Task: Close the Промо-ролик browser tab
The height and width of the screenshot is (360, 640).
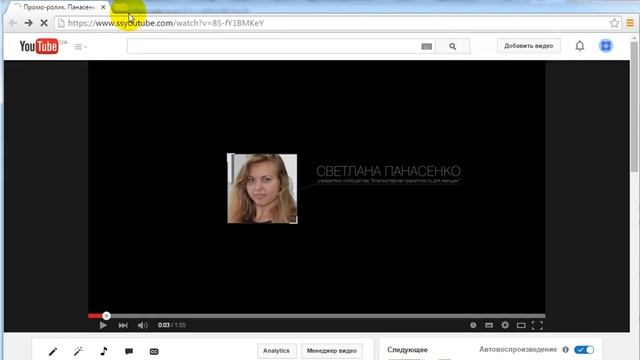Action: pos(103,7)
